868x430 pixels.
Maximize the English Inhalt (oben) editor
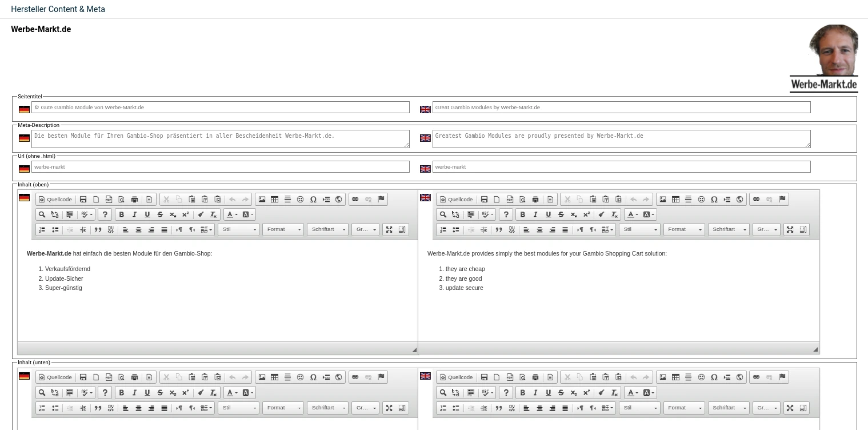(790, 230)
